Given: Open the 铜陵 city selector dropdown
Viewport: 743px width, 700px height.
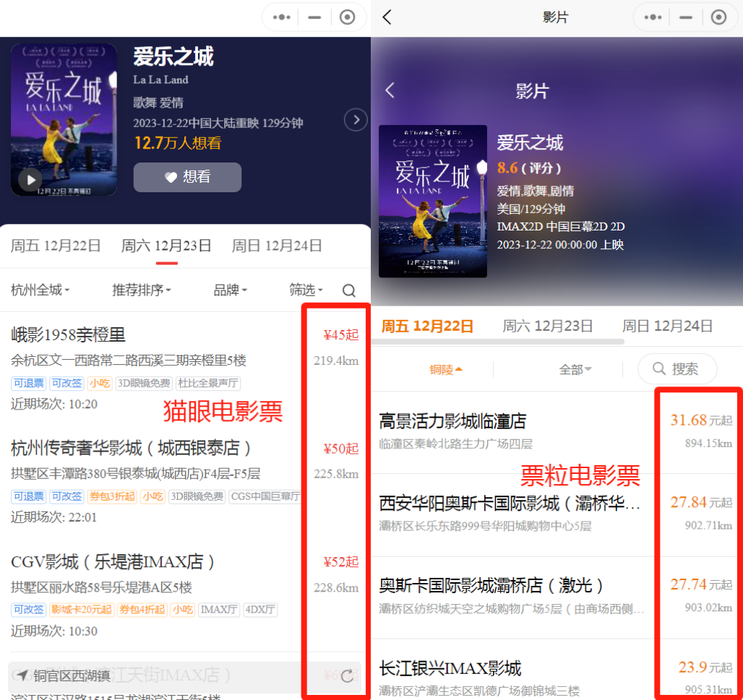Looking at the screenshot, I should tap(446, 370).
